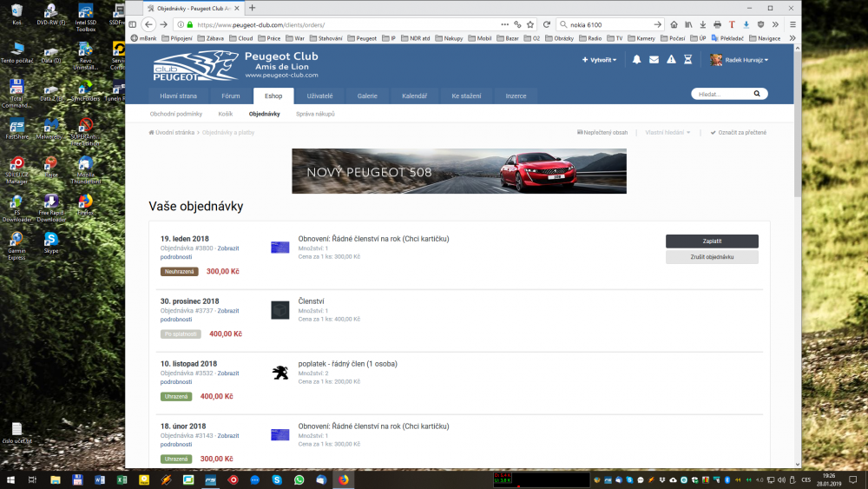This screenshot has width=868, height=489.
Task: Open Excel from the taskbar
Action: (x=122, y=479)
